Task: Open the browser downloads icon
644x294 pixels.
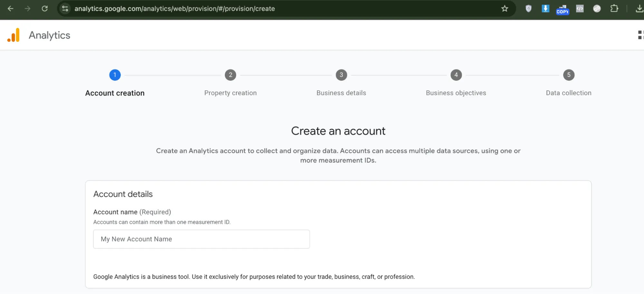Action: [639, 9]
